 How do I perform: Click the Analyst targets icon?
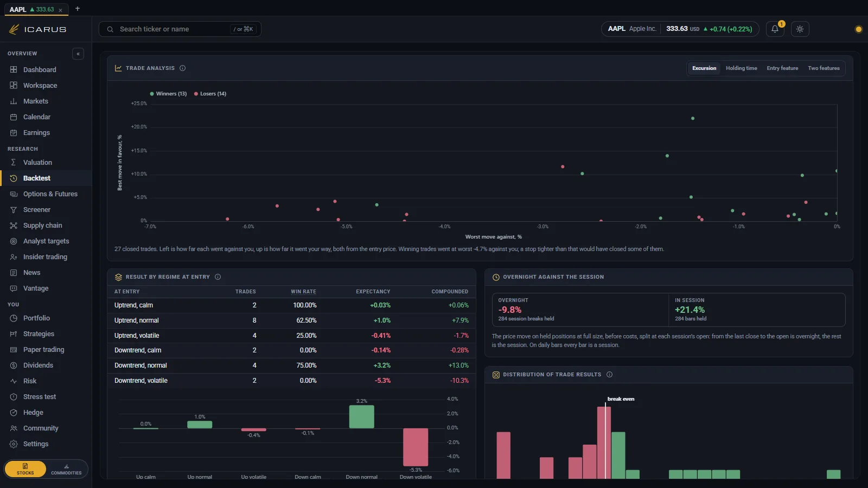coord(14,241)
